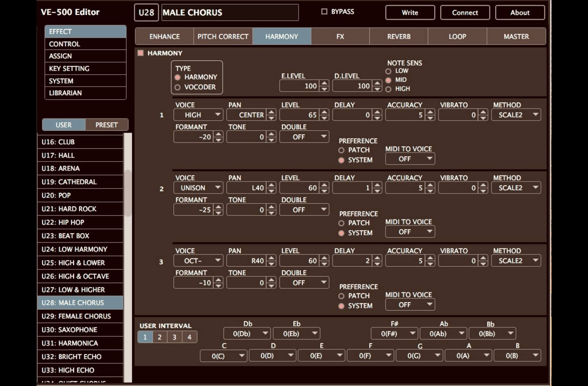Click voice 1 LEVEL stepper arrows
The height and width of the screenshot is (386, 588).
pos(324,115)
